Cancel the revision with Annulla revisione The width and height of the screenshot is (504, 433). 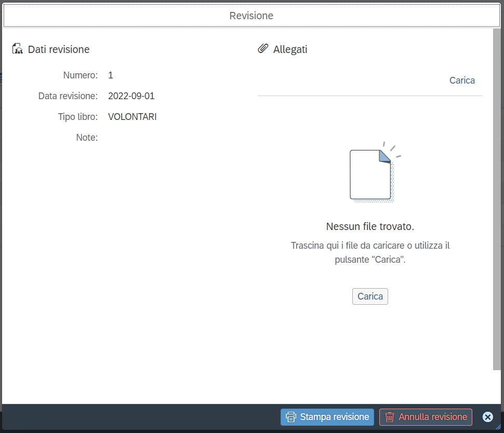426,417
